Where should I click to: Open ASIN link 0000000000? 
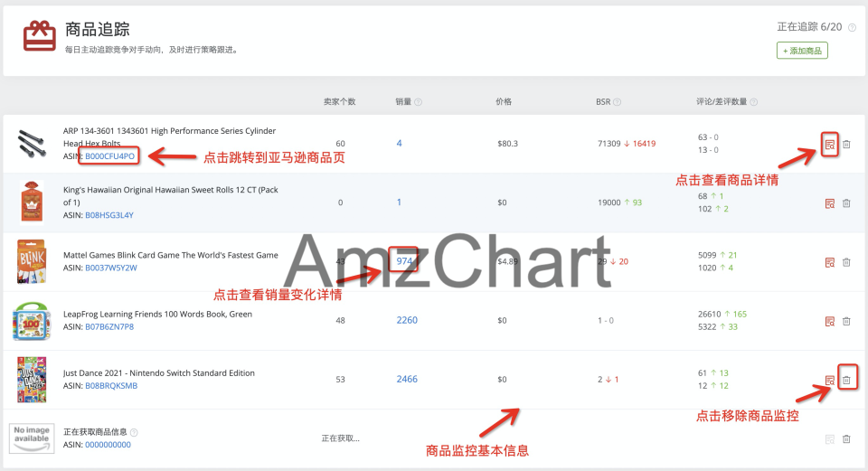(108, 445)
